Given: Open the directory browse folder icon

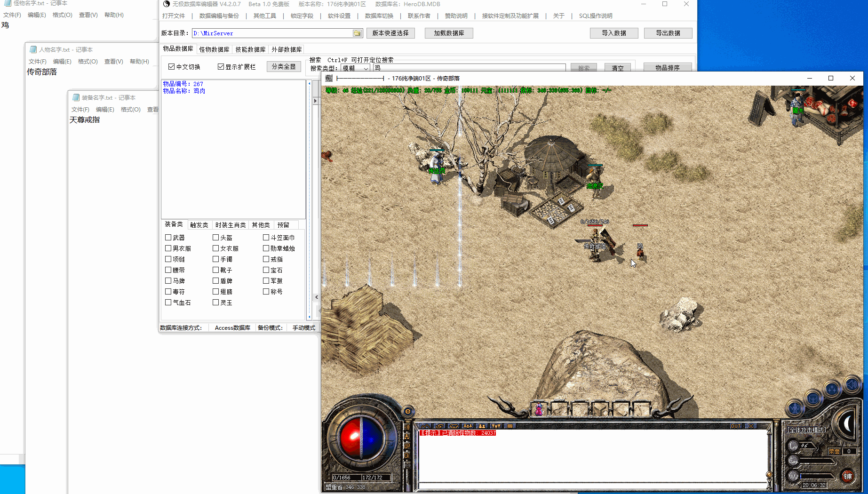Looking at the screenshot, I should click(357, 33).
